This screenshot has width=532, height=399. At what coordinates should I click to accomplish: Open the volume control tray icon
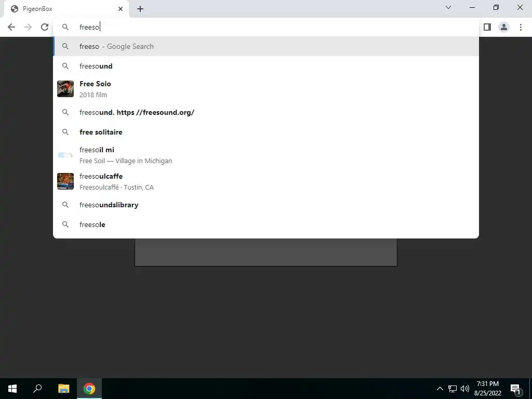pos(465,389)
